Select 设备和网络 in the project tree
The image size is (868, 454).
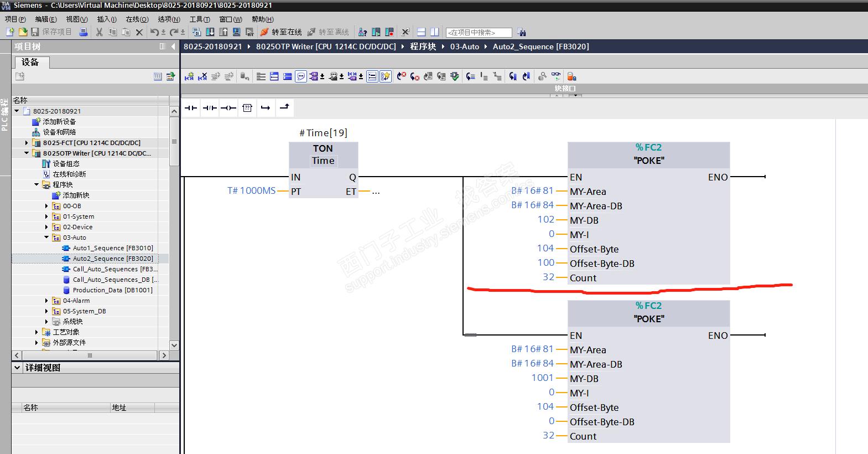click(x=59, y=132)
